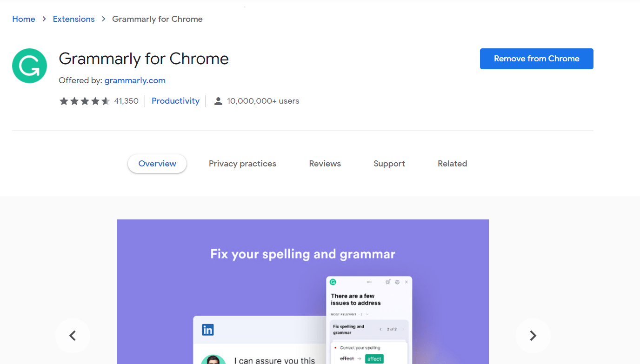Switch to the Reviews tab
Image resolution: width=640 pixels, height=364 pixels.
(325, 163)
